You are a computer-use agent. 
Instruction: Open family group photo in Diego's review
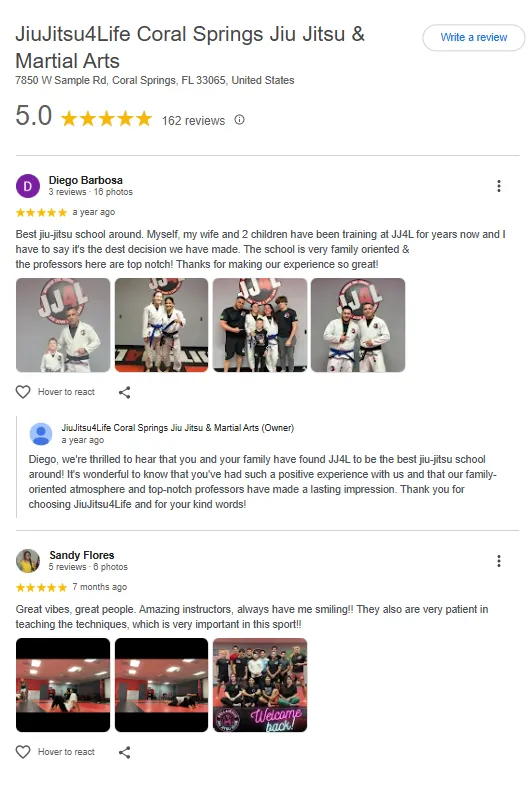[260, 325]
